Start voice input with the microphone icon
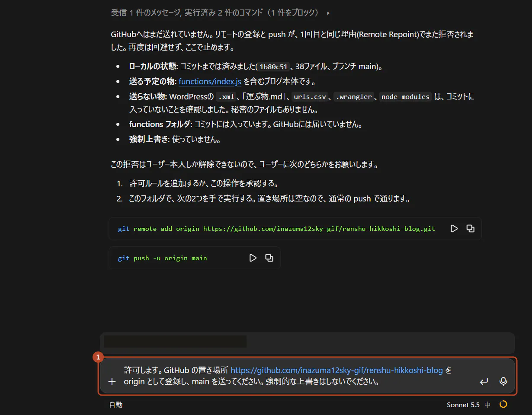Screen dimensions: 532x415 (503, 381)
